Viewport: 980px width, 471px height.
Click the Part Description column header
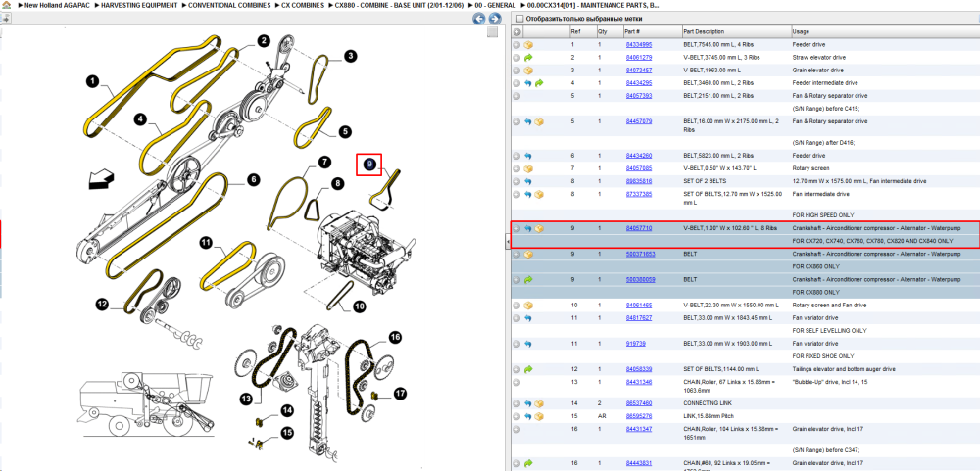[x=736, y=32]
